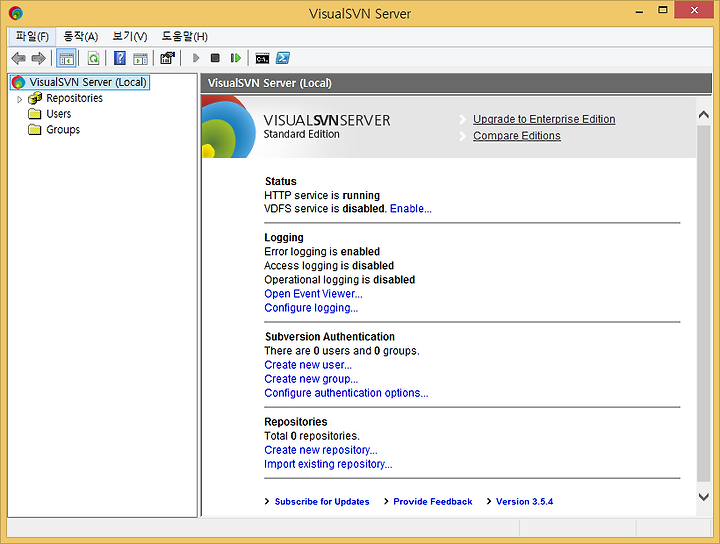Click the Create new group... link

(x=311, y=379)
